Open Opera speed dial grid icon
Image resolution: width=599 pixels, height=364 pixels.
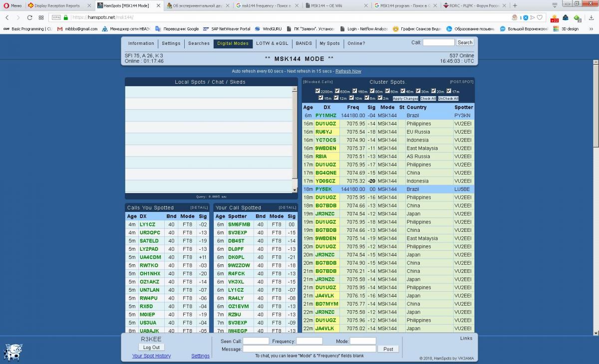coord(41,17)
